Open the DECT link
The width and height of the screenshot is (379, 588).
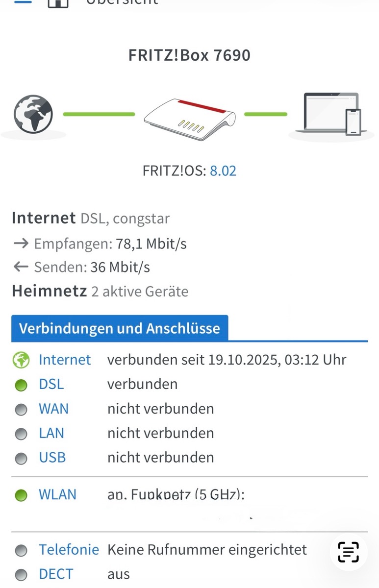tap(56, 574)
